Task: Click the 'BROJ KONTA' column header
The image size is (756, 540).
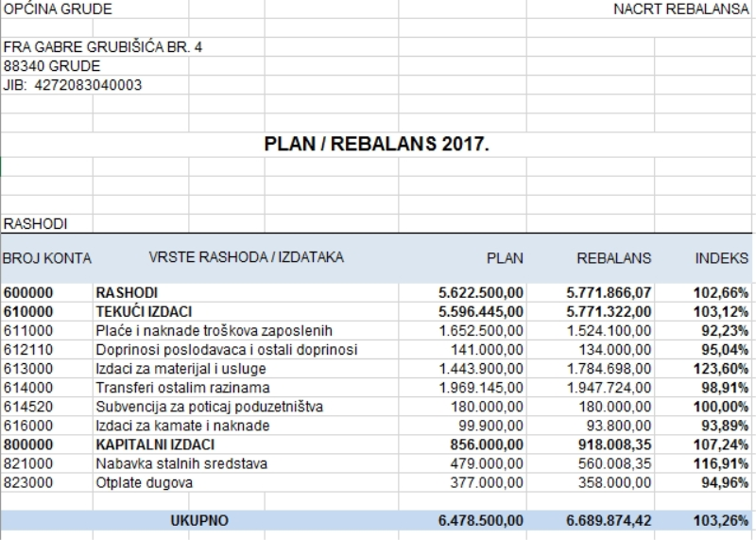Action: (x=46, y=259)
